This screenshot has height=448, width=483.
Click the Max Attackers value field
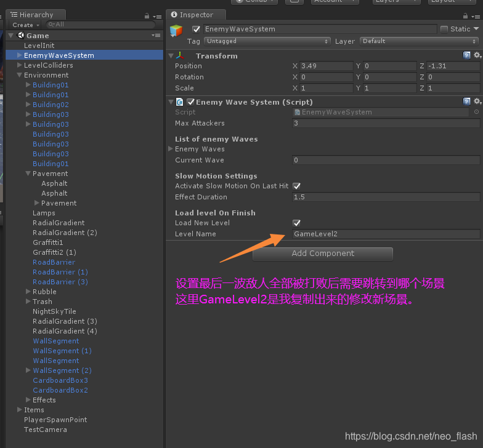pos(386,123)
